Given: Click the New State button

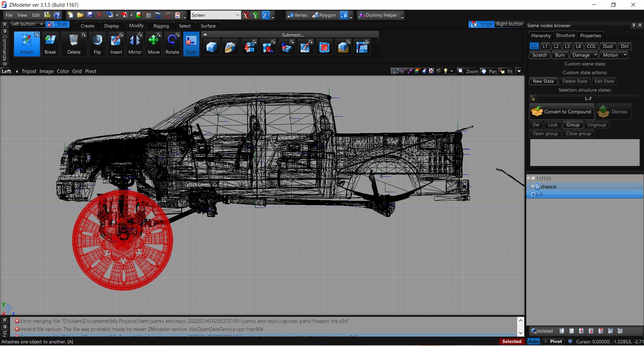Looking at the screenshot, I should click(x=543, y=81).
